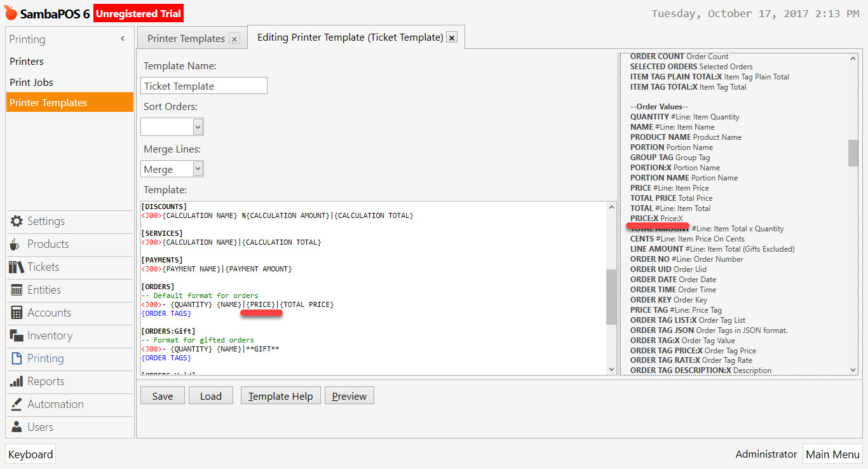Select the Products sidebar icon

click(x=17, y=244)
